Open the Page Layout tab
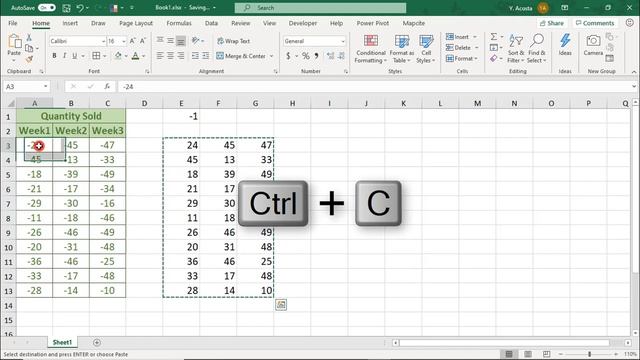Viewport: 640px width, 360px height. tap(136, 23)
